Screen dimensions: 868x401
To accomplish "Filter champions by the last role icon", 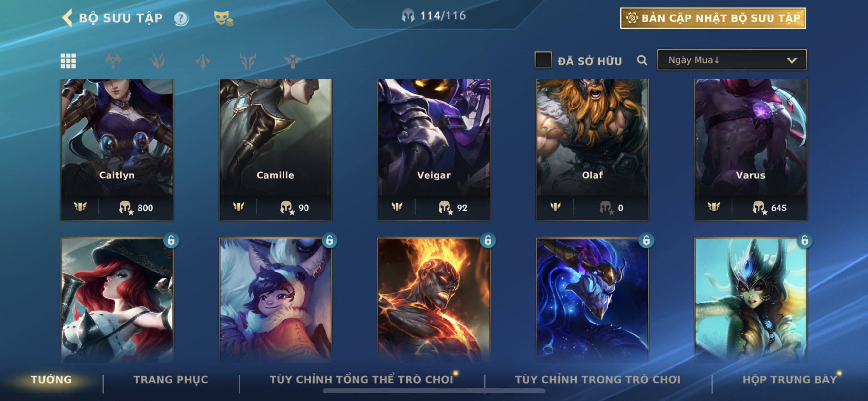I will coord(293,61).
